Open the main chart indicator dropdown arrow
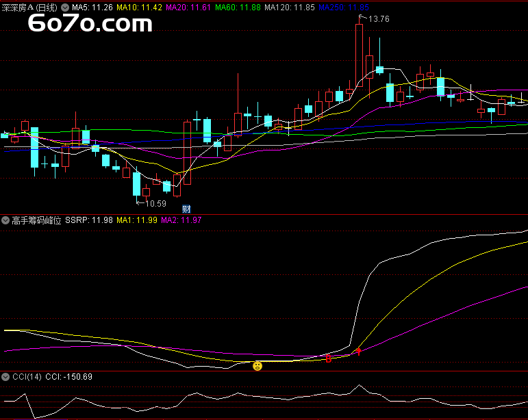Image resolution: width=528 pixels, height=420 pixels. (65, 8)
